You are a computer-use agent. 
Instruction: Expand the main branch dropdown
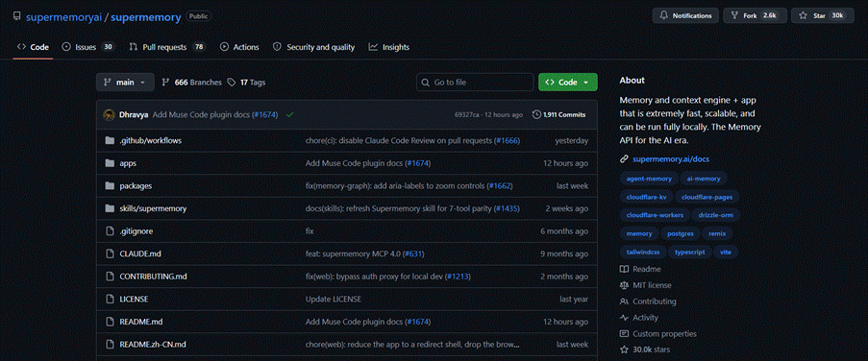(125, 83)
